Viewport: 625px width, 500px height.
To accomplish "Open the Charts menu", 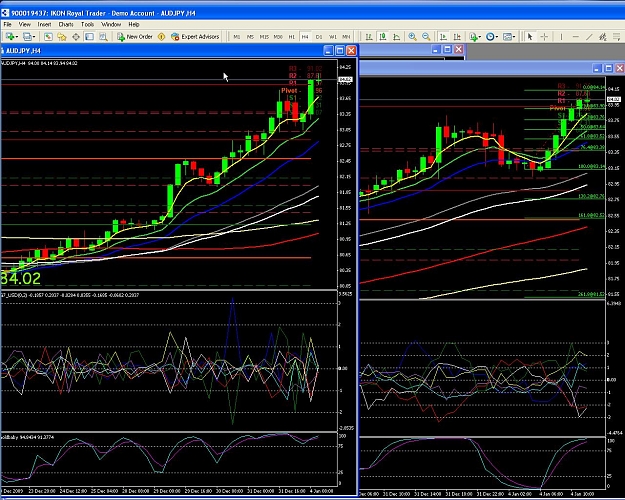I will [x=66, y=24].
